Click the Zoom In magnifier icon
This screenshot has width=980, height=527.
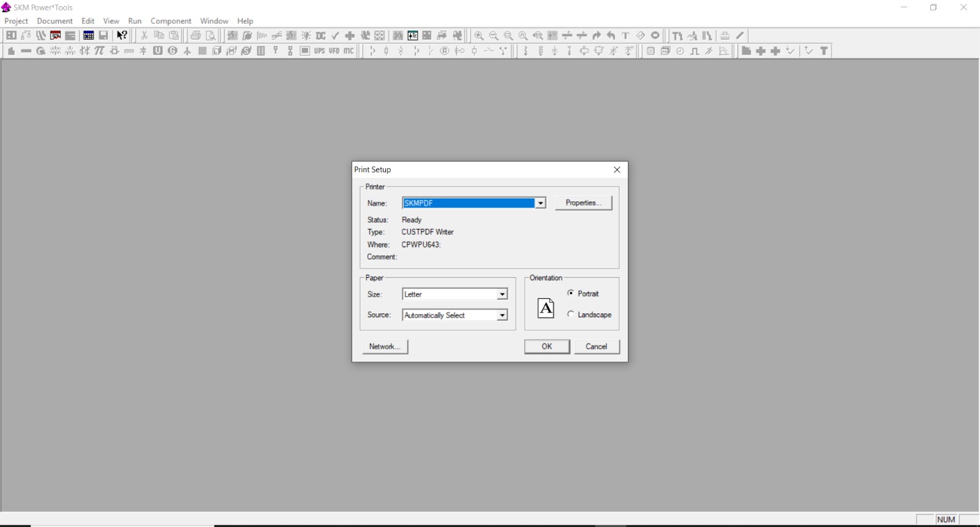(479, 36)
